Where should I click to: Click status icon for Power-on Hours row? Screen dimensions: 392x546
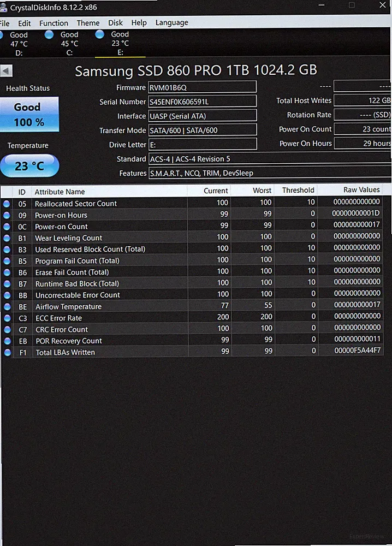pyautogui.click(x=7, y=215)
